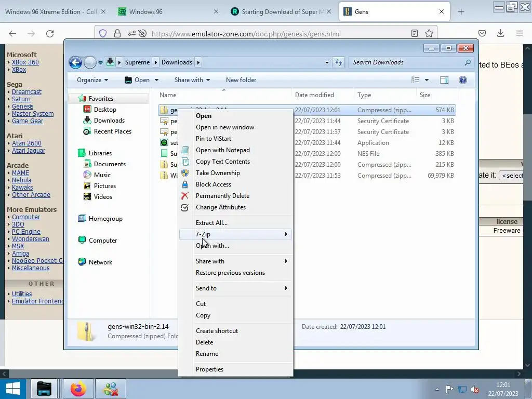Click the Explorer Back arrow button

tap(75, 62)
